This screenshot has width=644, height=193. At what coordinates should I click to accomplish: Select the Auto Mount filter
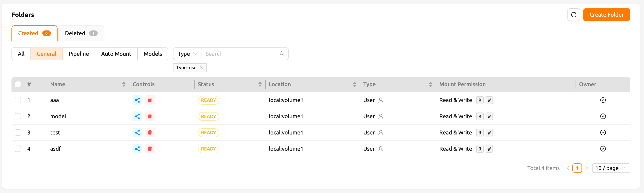pyautogui.click(x=116, y=54)
